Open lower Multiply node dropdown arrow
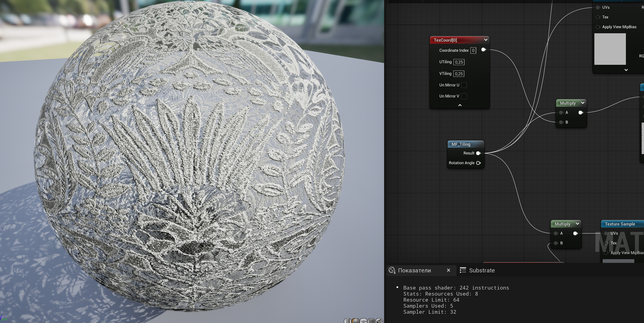Screen dimensions: 644x323 click(577, 224)
